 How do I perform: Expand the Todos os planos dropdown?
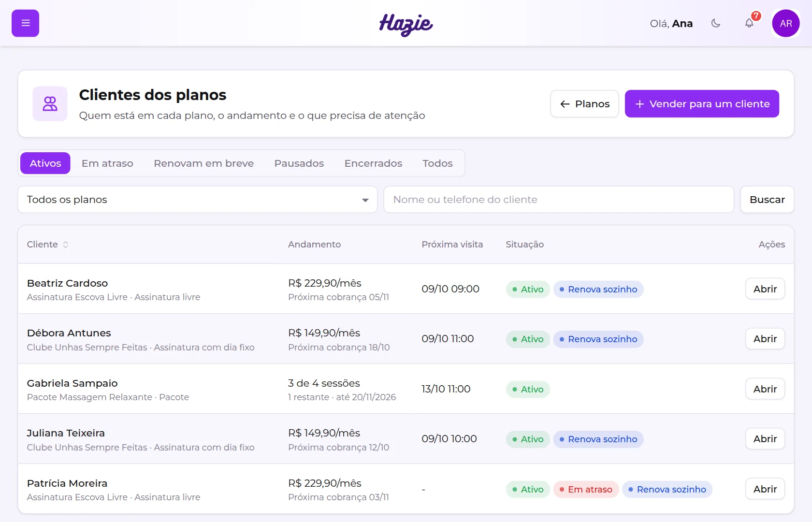point(198,200)
